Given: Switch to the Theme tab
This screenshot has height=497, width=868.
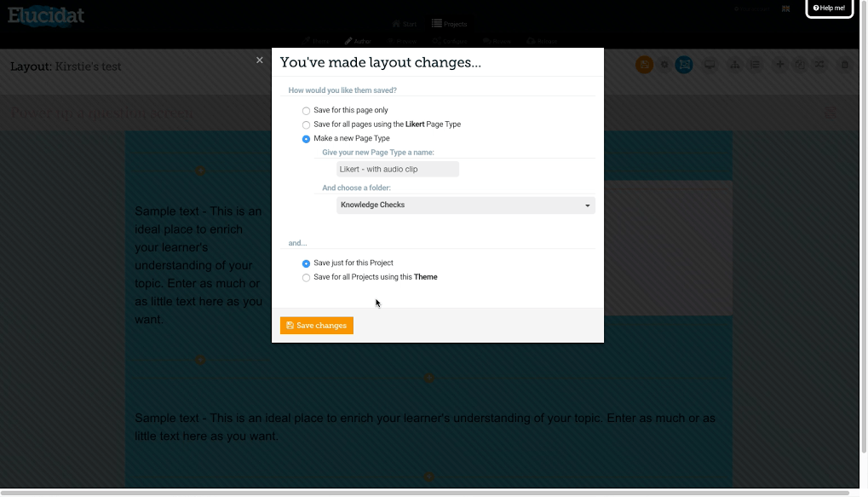Looking at the screenshot, I should click(316, 41).
